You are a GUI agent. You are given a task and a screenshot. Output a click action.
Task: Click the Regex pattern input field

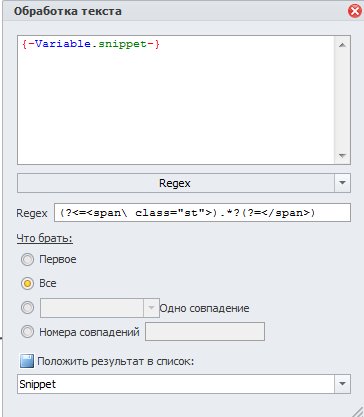click(202, 213)
